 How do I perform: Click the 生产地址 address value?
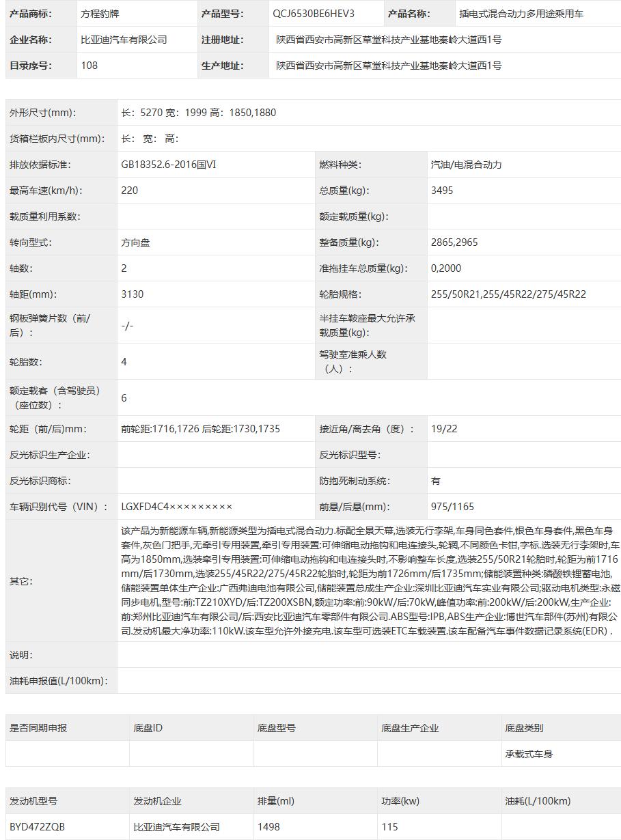(389, 66)
